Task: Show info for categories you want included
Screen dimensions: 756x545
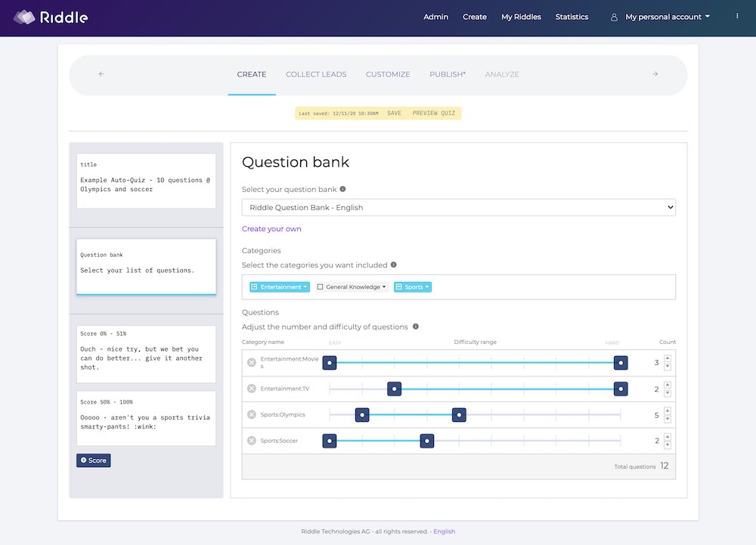Action: coord(393,265)
